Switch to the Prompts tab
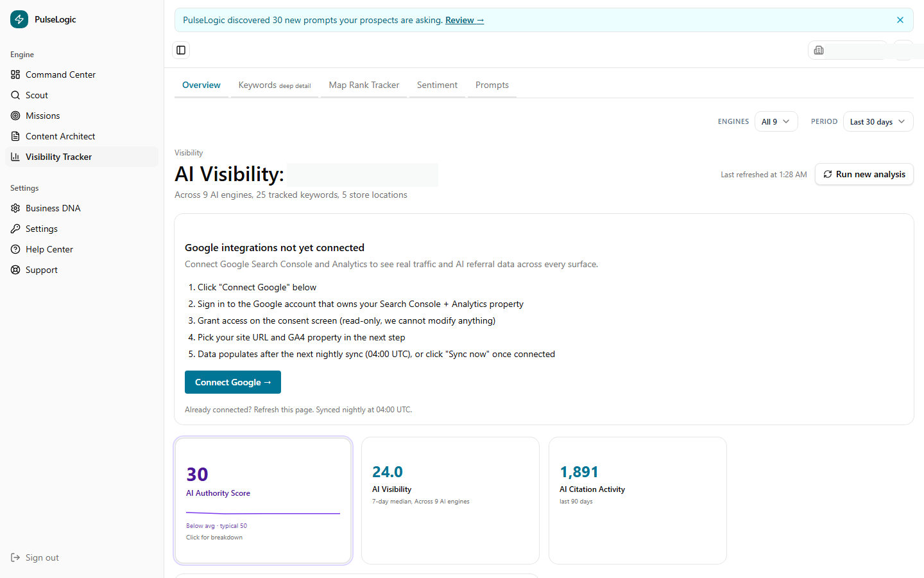This screenshot has height=578, width=924. tap(492, 85)
